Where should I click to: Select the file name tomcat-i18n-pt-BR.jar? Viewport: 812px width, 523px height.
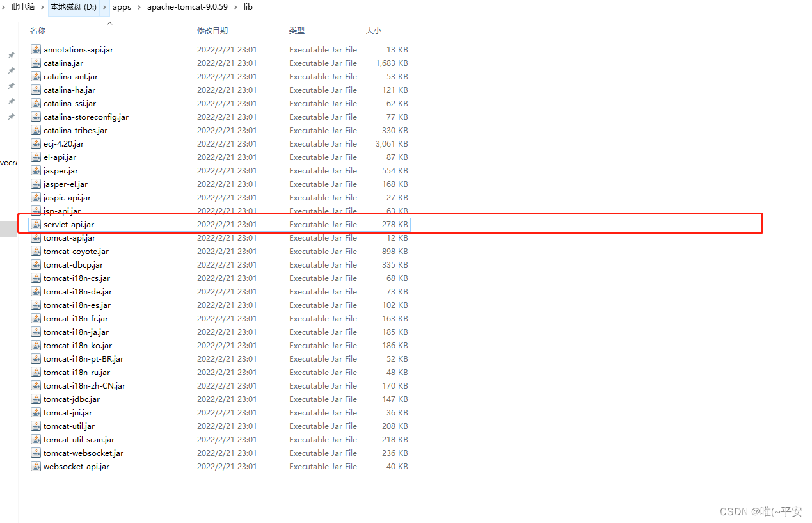(x=83, y=359)
